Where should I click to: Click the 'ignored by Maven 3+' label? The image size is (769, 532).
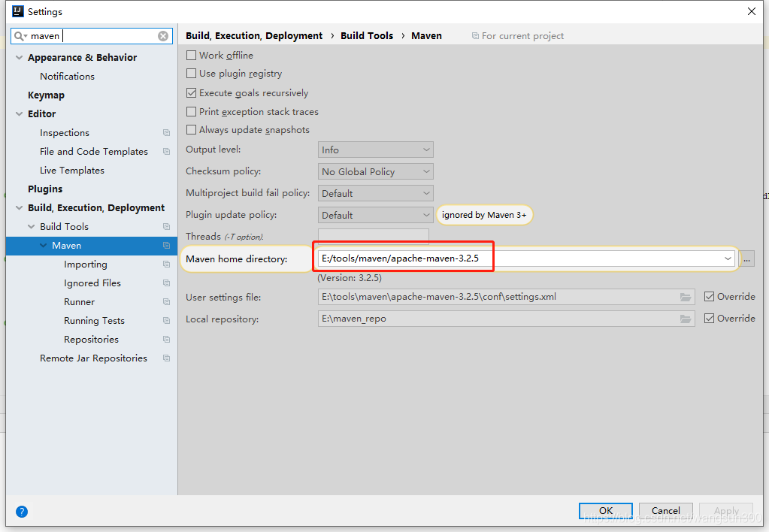click(484, 215)
